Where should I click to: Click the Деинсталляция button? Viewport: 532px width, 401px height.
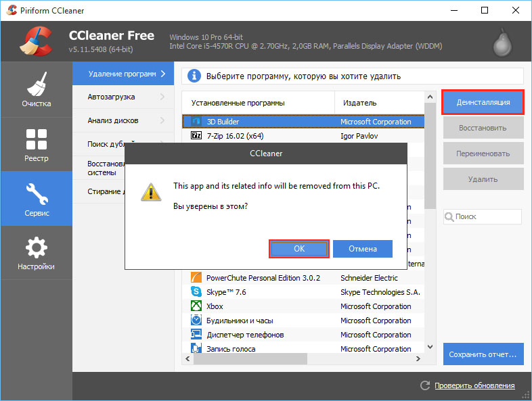pos(483,102)
